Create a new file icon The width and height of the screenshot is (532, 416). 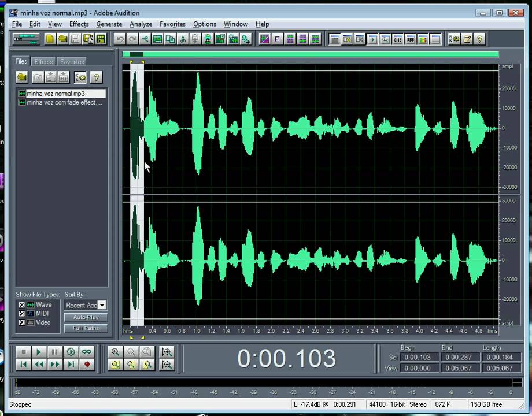click(50, 39)
